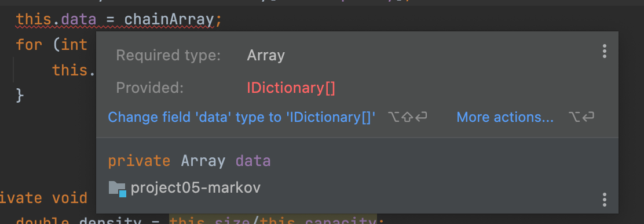Apply 'Change field data type to IDictionary[]' fix

pyautogui.click(x=241, y=117)
